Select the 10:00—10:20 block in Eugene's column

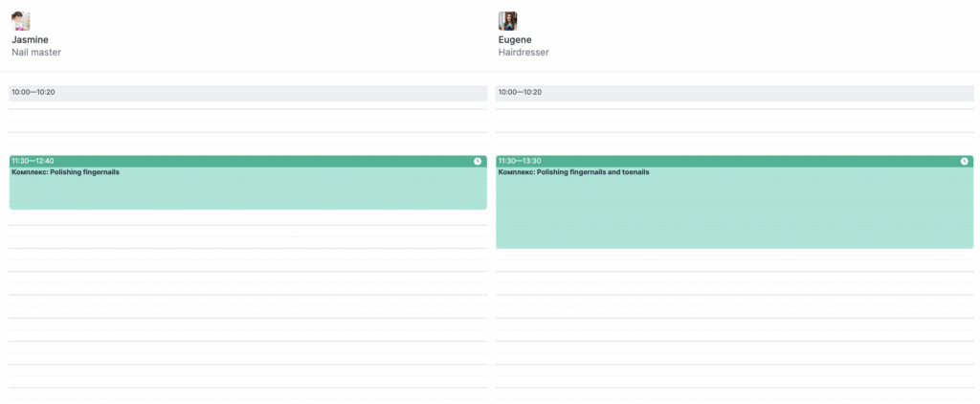tap(734, 93)
